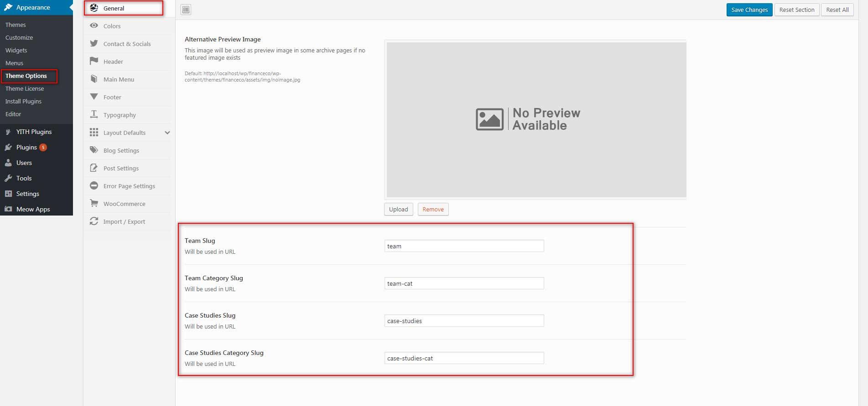
Task: Click the Post Settings edit icon
Action: point(94,168)
